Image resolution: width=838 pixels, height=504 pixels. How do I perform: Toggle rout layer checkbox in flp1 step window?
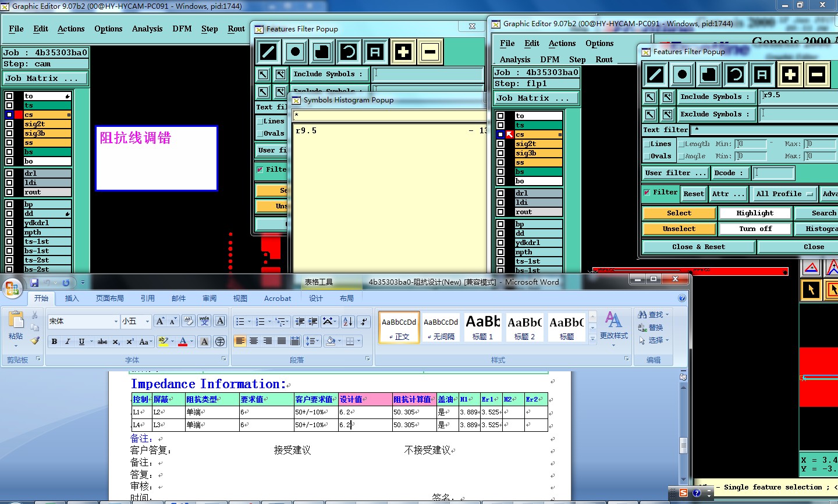[x=500, y=212]
